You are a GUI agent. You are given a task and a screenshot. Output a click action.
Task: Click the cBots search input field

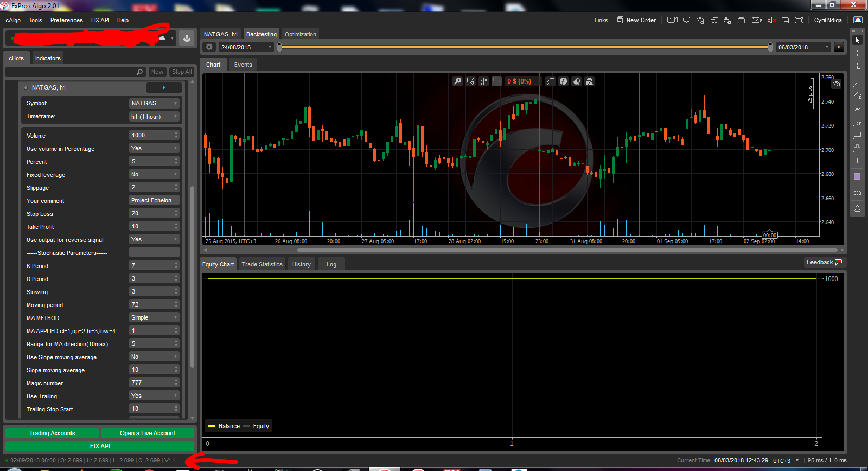pos(75,72)
